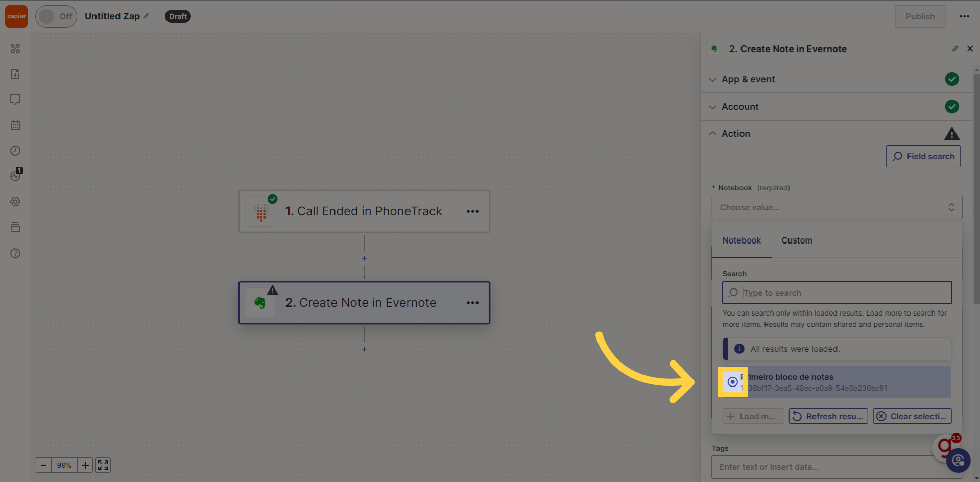Click the 99% zoom level
Image resolution: width=980 pixels, height=482 pixels.
click(x=64, y=465)
